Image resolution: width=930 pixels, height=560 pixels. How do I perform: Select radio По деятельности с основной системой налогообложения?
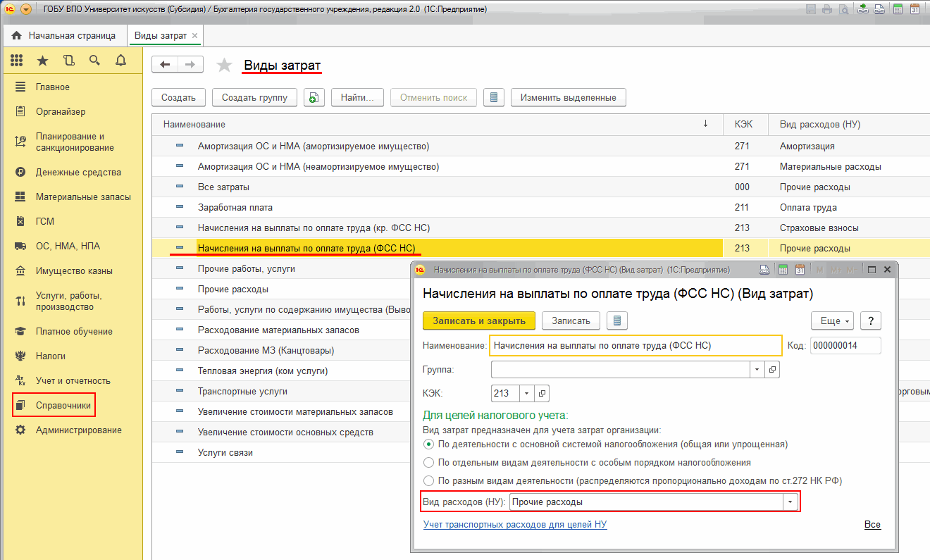tap(428, 444)
